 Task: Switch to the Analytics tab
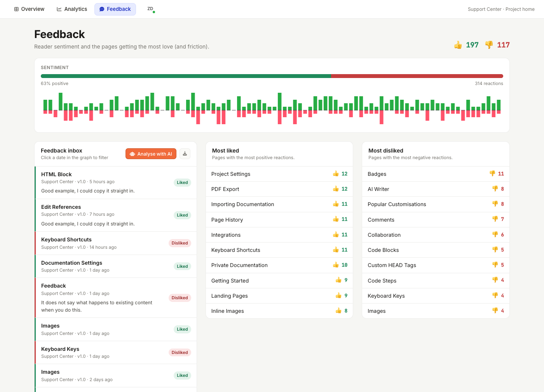coord(72,9)
